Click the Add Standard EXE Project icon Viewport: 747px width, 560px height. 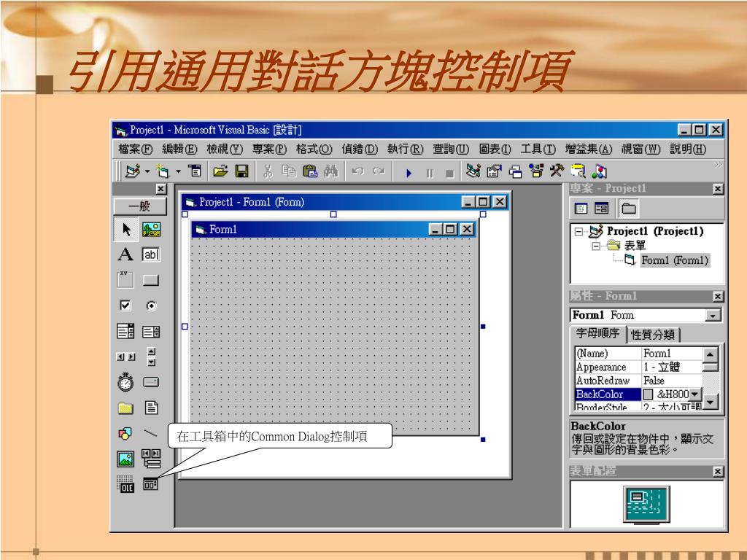[133, 171]
